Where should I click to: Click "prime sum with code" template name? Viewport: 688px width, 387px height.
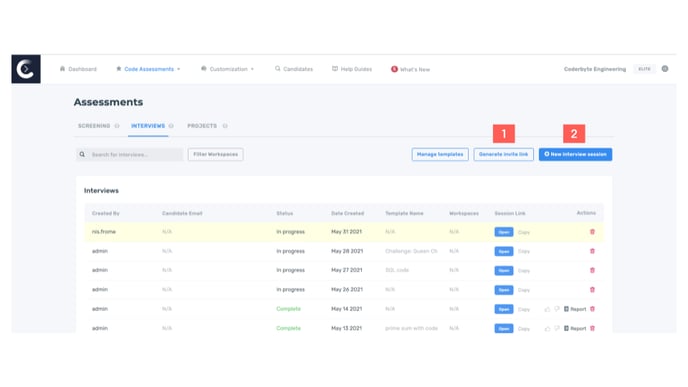412,328
